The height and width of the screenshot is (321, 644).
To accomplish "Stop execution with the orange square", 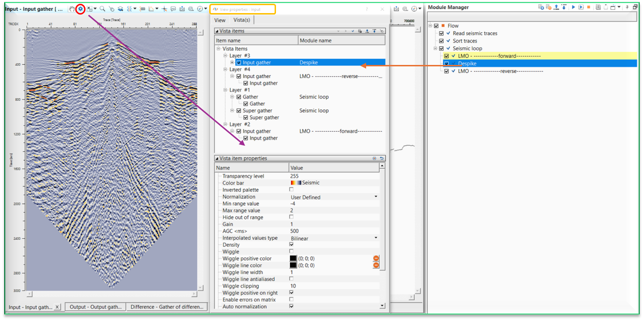I will click(588, 7).
